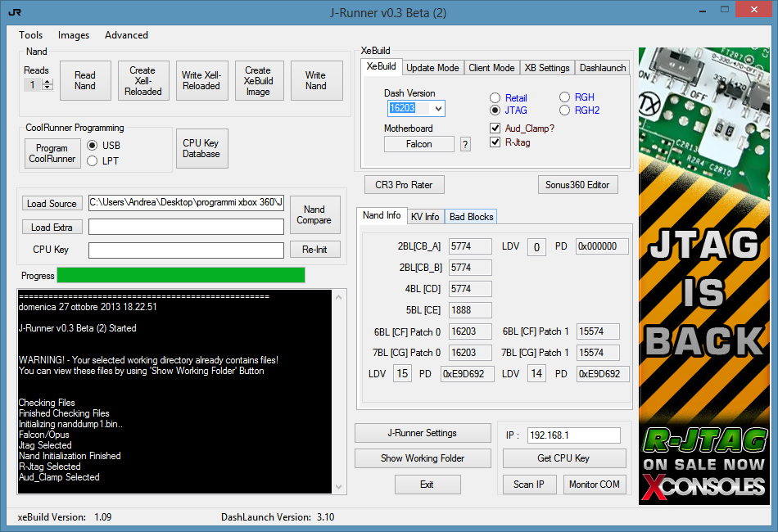778x532 pixels.
Task: Open the Tools menu
Action: 31,35
